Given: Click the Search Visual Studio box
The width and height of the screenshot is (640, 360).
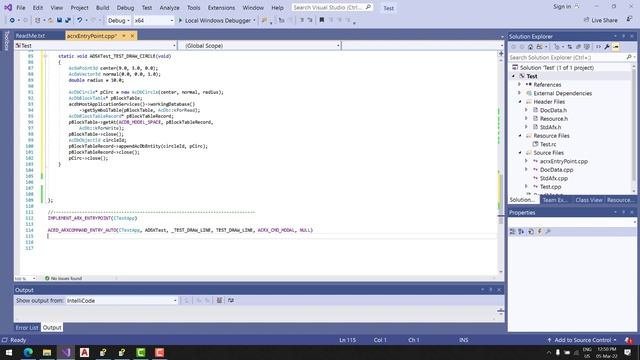Looking at the screenshot, I should (332, 7).
